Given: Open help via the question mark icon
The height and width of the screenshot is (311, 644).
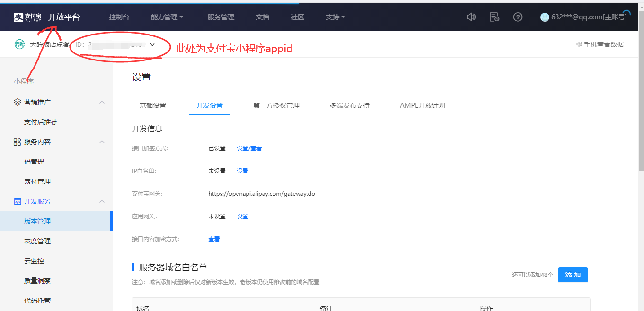Looking at the screenshot, I should pyautogui.click(x=518, y=17).
